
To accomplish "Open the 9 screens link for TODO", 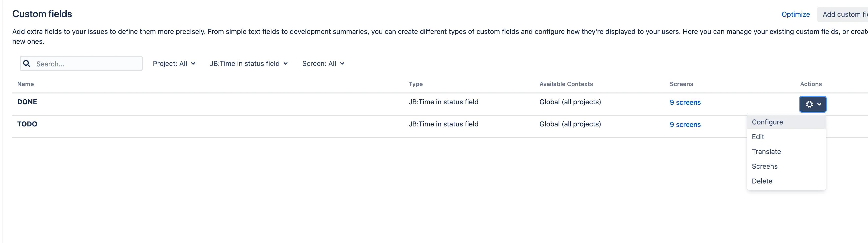I will coord(685,125).
